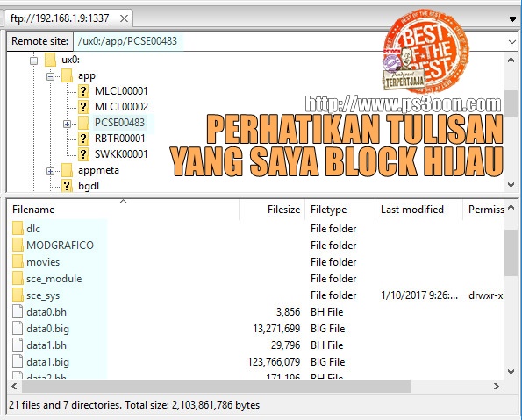
Task: Click the 123,766,079 filesize cell
Action: [274, 362]
